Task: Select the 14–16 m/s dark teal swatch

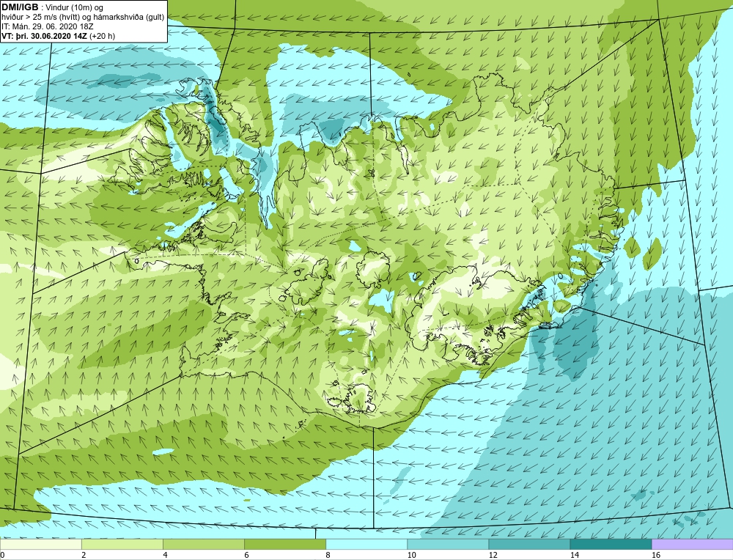Action: coord(611,544)
